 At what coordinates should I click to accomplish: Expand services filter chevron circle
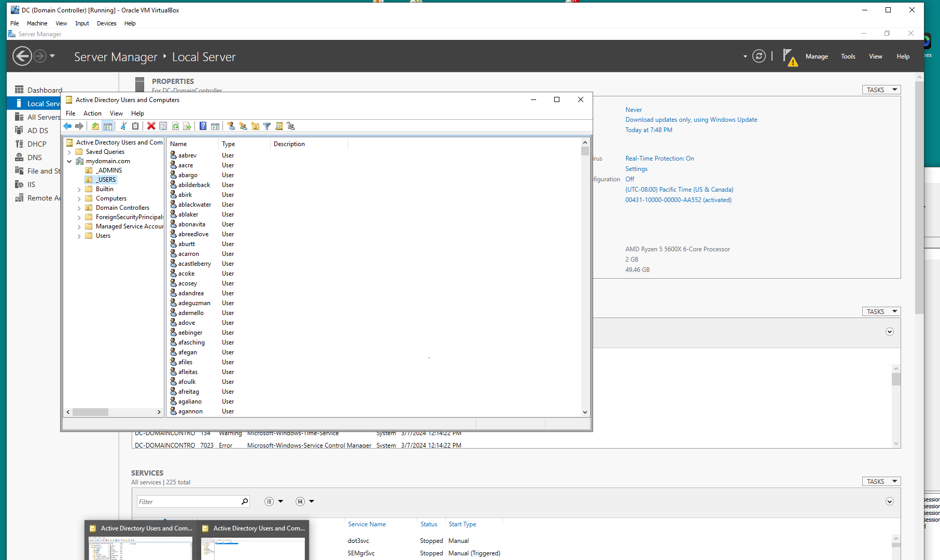tap(890, 501)
